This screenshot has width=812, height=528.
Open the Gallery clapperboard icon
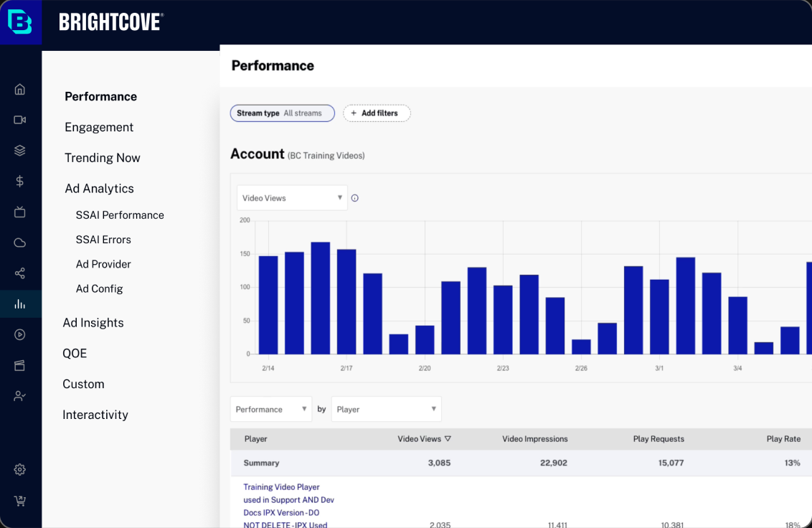[19, 365]
